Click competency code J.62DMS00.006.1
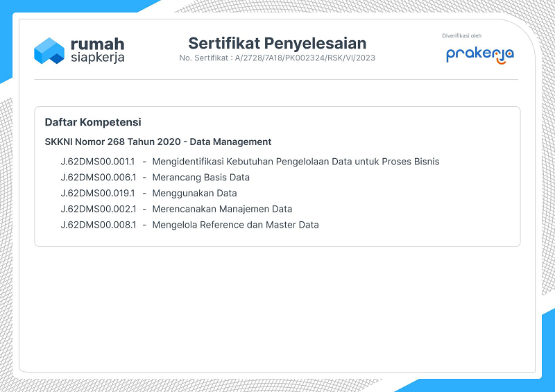This screenshot has height=392, width=555. pyautogui.click(x=98, y=178)
